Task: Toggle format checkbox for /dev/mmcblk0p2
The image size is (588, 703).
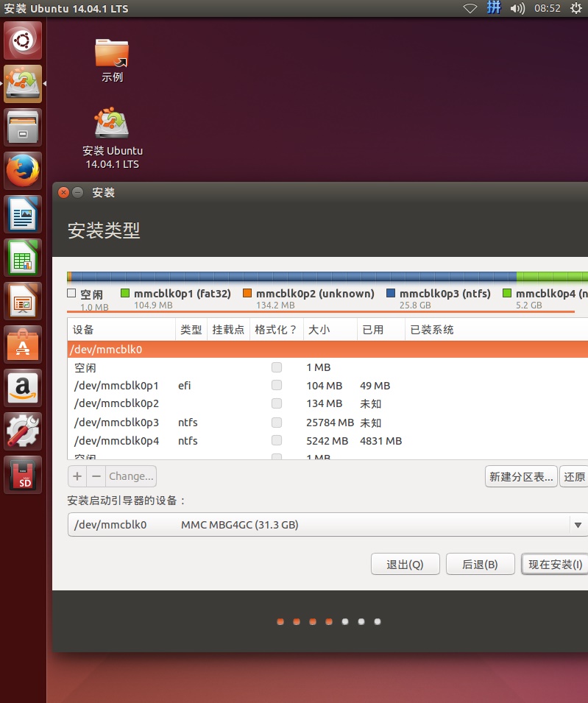Action: click(x=277, y=403)
